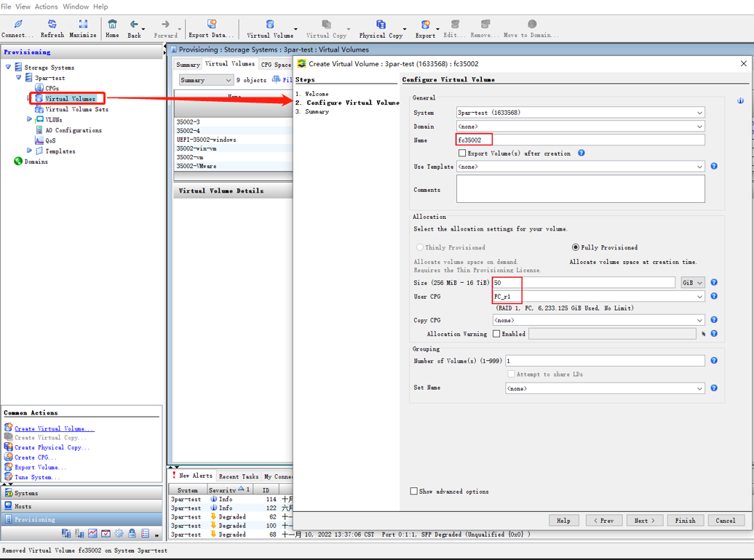Click the CPGs icon in the tree
The height and width of the screenshot is (560, 754).
coord(39,88)
